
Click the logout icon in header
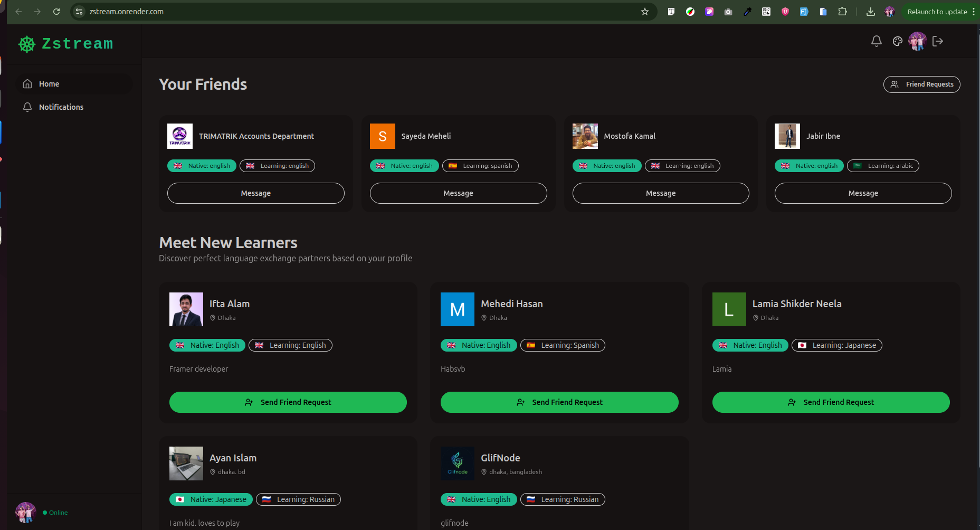pos(938,41)
